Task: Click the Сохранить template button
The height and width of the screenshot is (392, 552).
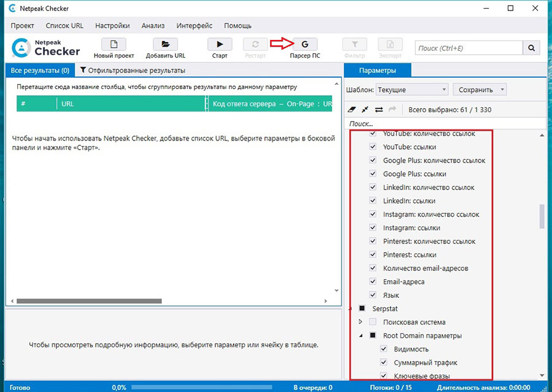Action: click(475, 90)
